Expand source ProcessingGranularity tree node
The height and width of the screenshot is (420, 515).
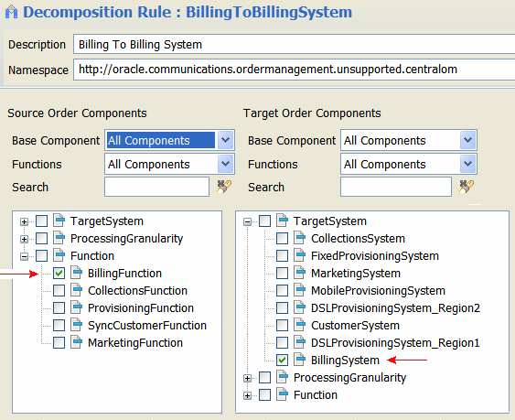[x=24, y=239]
